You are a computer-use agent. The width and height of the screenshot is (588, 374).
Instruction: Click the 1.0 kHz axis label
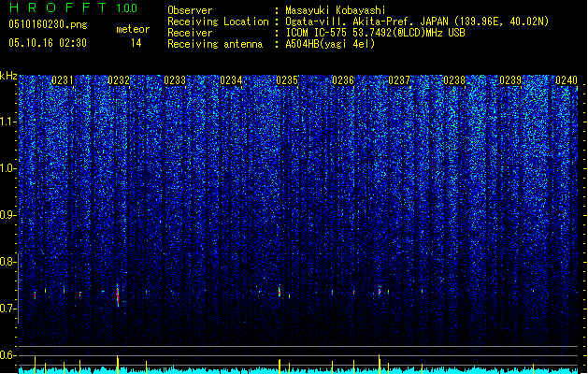click(7, 168)
